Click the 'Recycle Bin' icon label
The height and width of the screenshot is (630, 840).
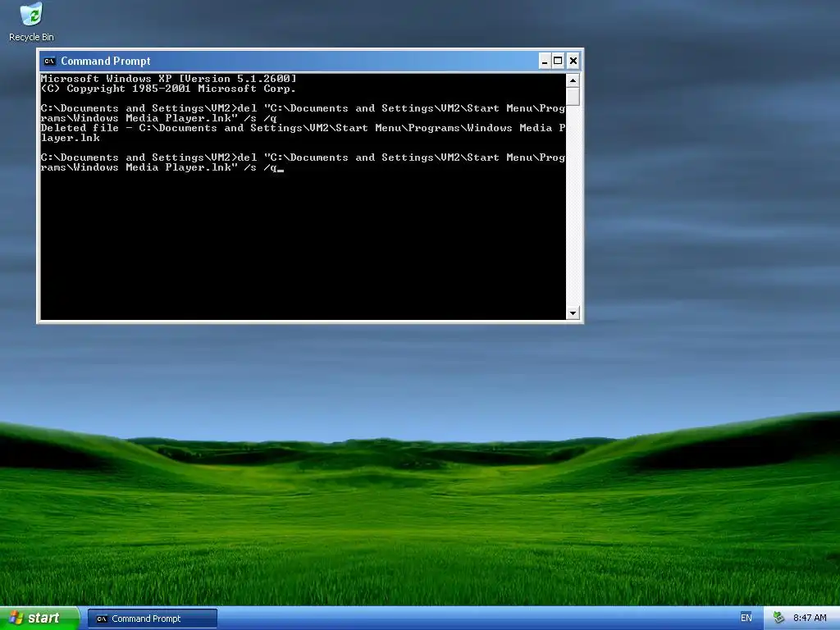[x=31, y=37]
